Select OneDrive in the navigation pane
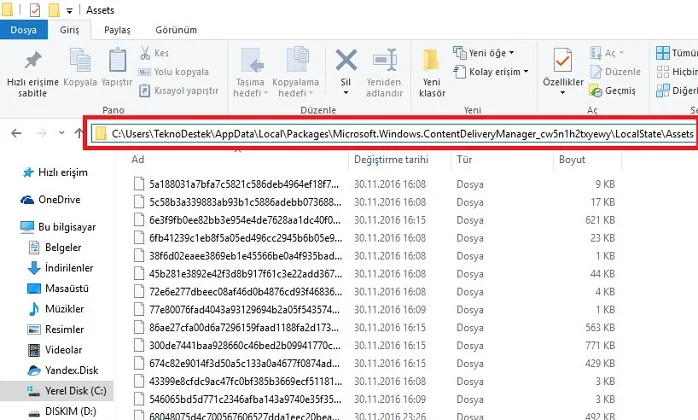Viewport: 698px width, 420px height. click(50, 200)
